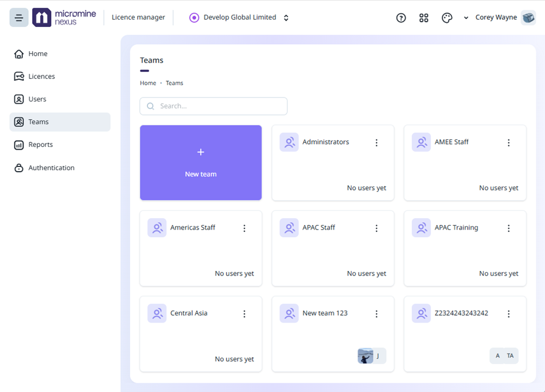The height and width of the screenshot is (392, 545).
Task: Open the apps grid icon
Action: (x=424, y=18)
